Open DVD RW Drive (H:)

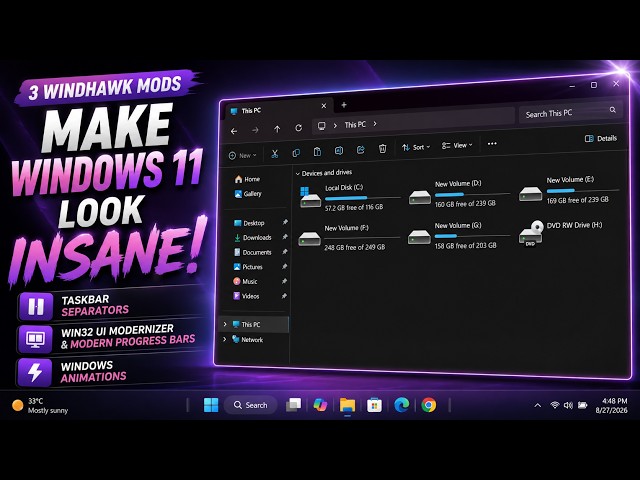pos(561,233)
